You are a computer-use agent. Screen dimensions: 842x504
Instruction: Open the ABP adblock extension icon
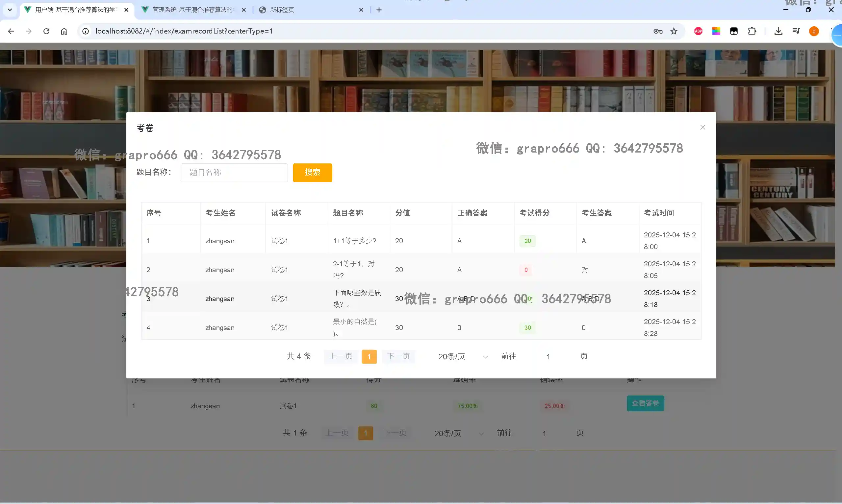coord(698,31)
